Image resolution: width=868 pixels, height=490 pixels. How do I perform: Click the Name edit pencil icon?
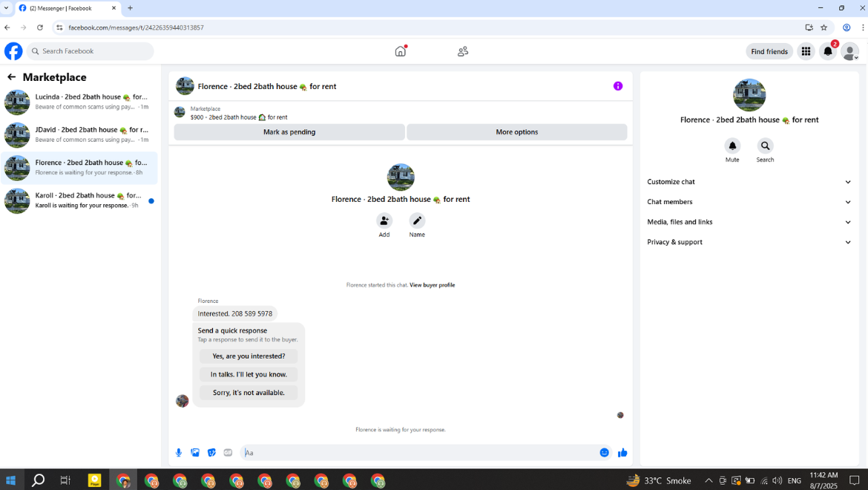[x=417, y=220]
